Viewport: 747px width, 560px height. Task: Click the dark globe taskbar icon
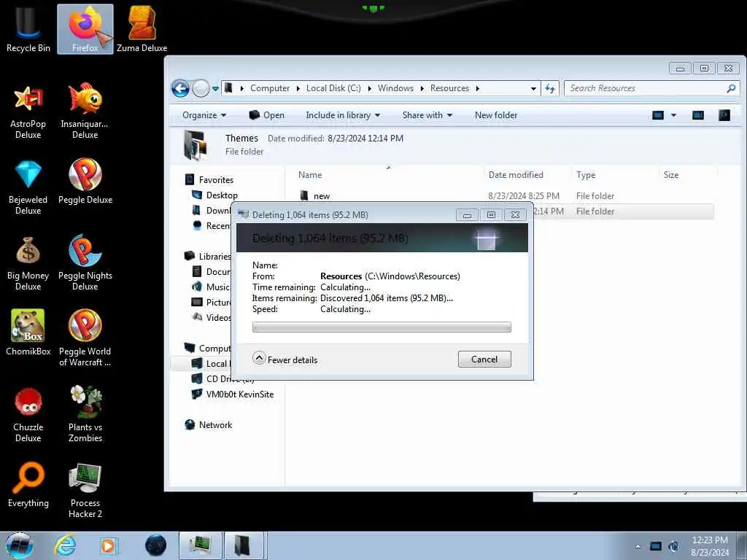click(155, 545)
